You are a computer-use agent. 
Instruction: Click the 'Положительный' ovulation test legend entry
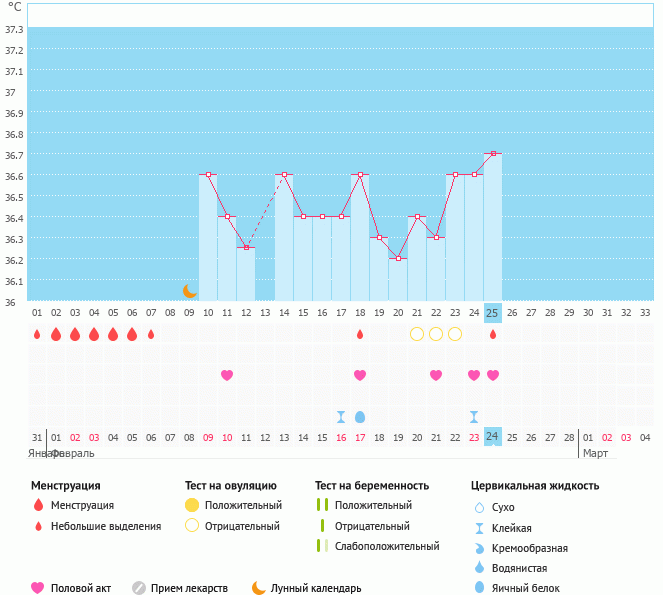(242, 505)
